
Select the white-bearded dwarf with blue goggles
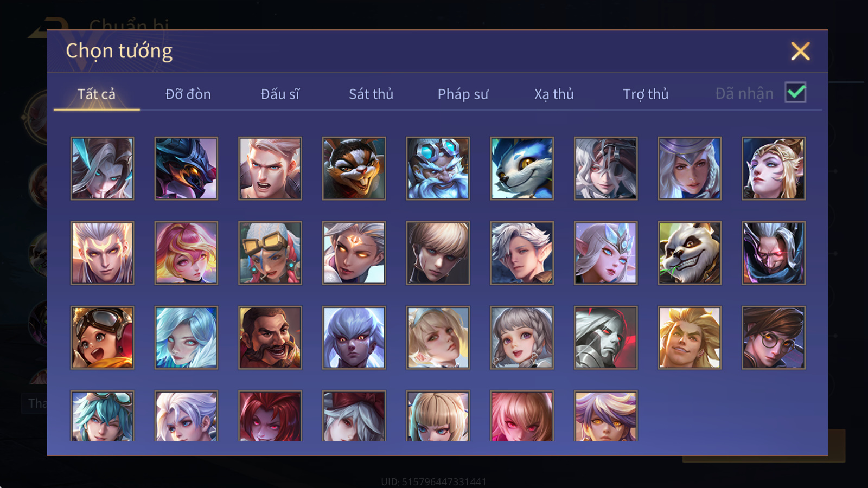[x=438, y=168]
